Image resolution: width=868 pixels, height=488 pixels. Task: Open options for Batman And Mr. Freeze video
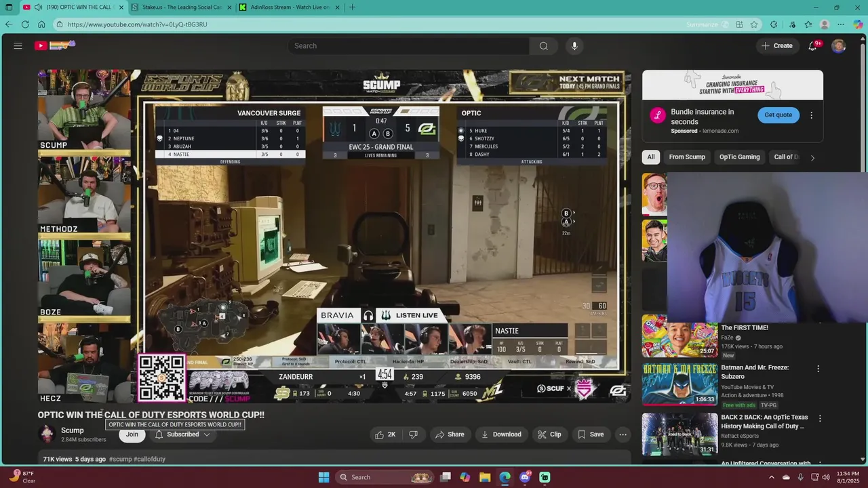818,369
